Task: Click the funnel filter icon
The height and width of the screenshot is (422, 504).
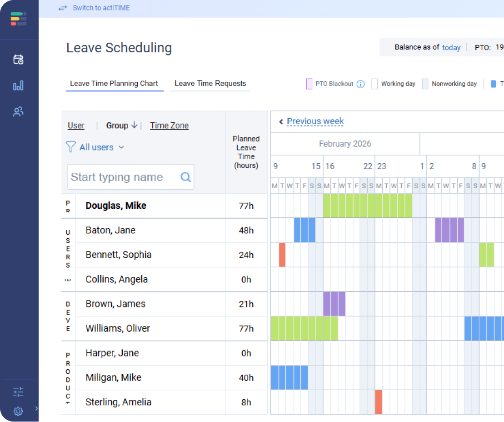Action: 70,147
